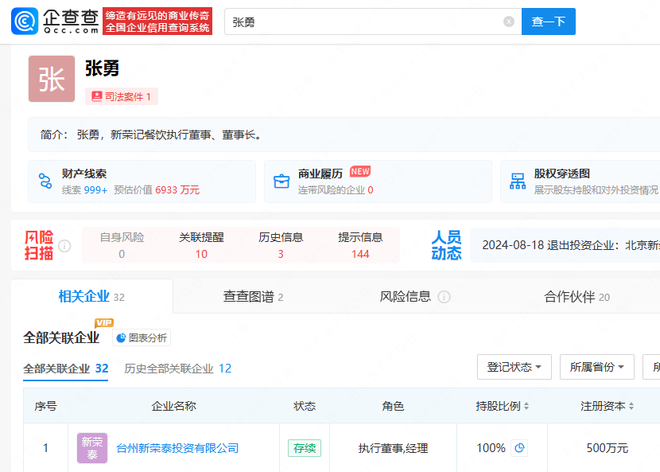
Task: Click the info icon beside 风险扫描
Action: coord(64,245)
